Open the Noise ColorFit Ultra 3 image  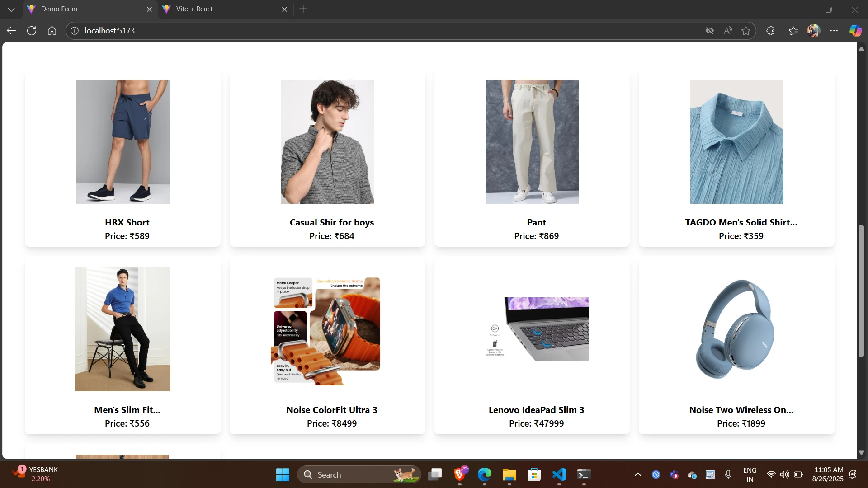325,331
